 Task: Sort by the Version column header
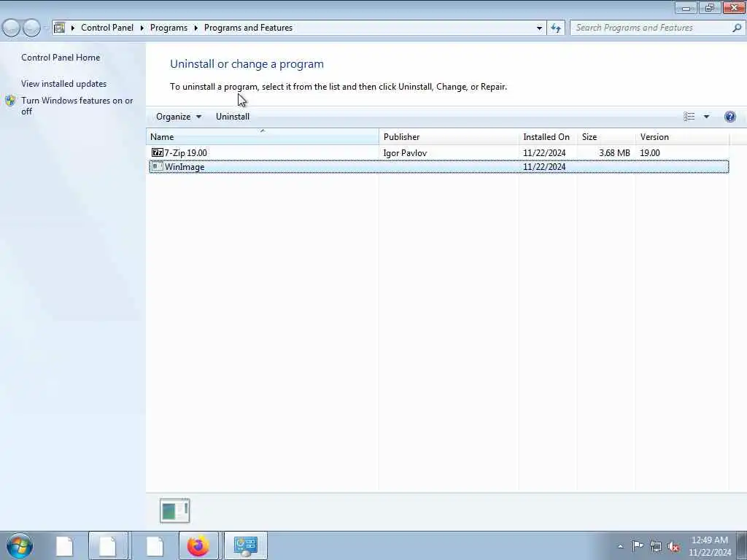(x=682, y=136)
